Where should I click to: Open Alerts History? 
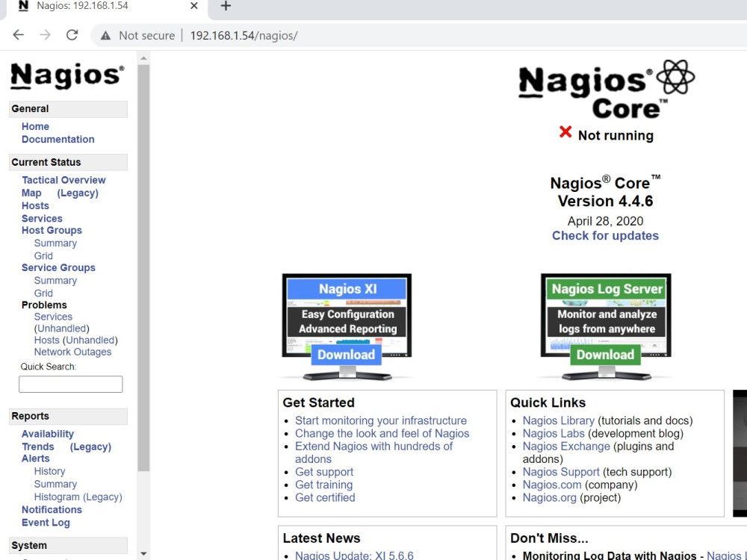(49, 471)
